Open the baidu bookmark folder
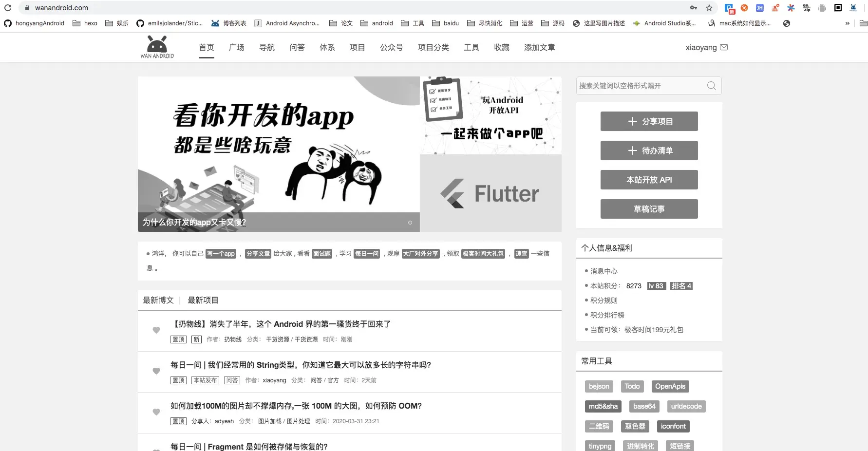Screen dimensions: 868x451 pyautogui.click(x=446, y=23)
